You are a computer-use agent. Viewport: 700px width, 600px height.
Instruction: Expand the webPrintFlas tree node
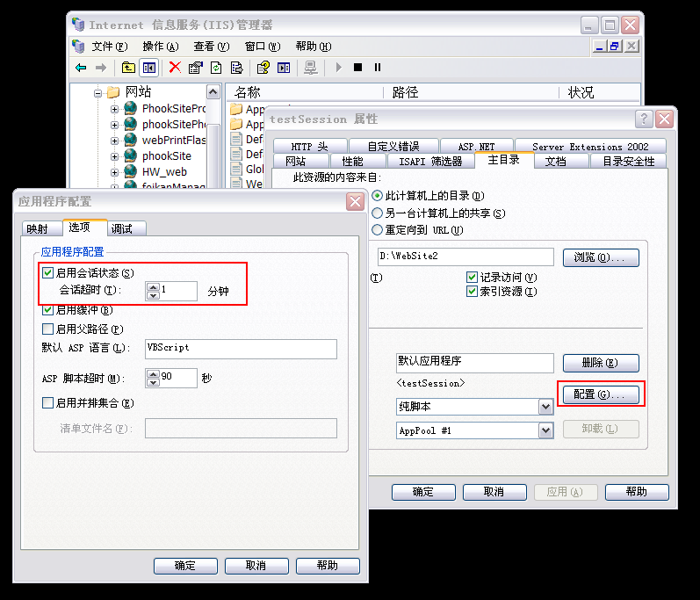(115, 141)
